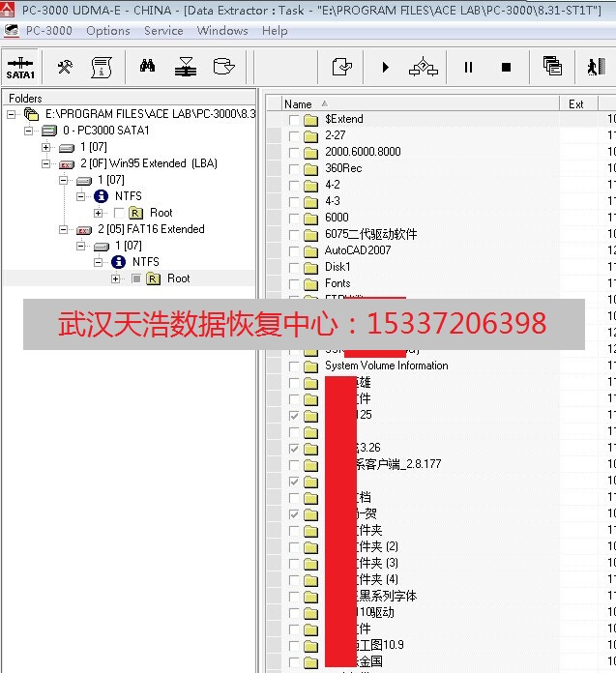Check the System Volume Information checkbox
616x673 pixels.
coord(294,366)
